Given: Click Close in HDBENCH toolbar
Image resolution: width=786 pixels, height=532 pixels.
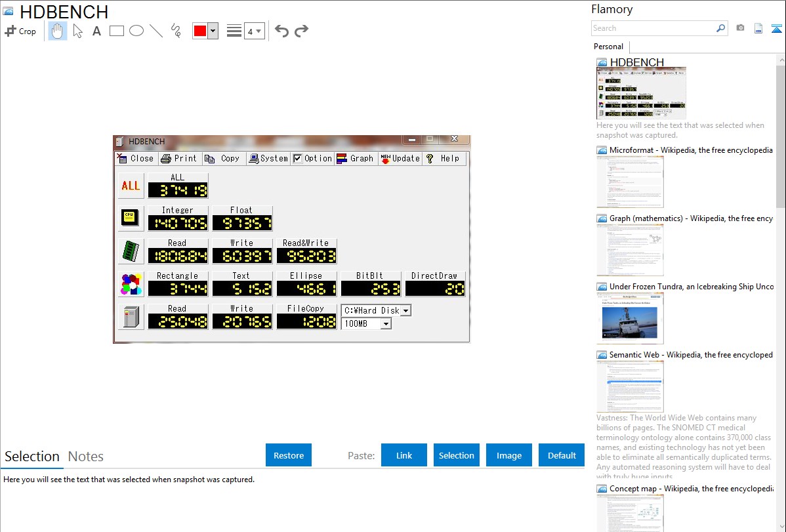Looking at the screenshot, I should click(136, 159).
